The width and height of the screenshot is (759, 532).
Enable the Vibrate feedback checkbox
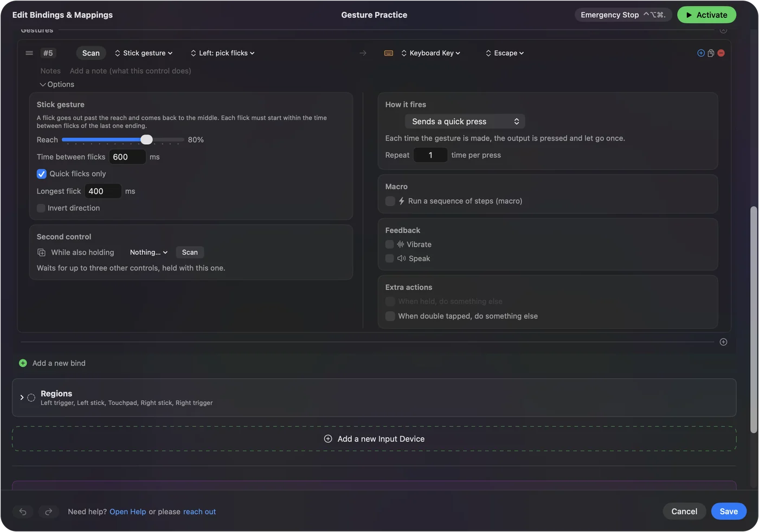(389, 245)
